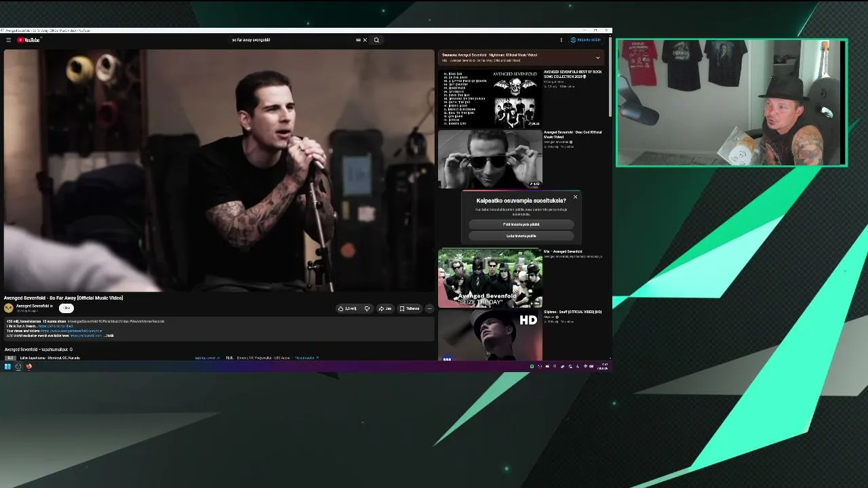Choose 'Pidä historia pois päältä' option
868x488 pixels.
click(521, 224)
